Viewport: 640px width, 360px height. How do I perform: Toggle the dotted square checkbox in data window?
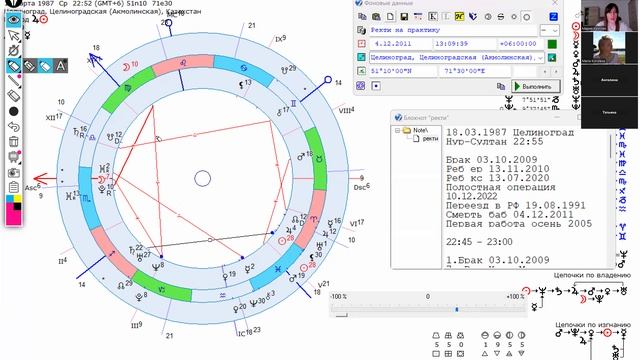(376, 86)
